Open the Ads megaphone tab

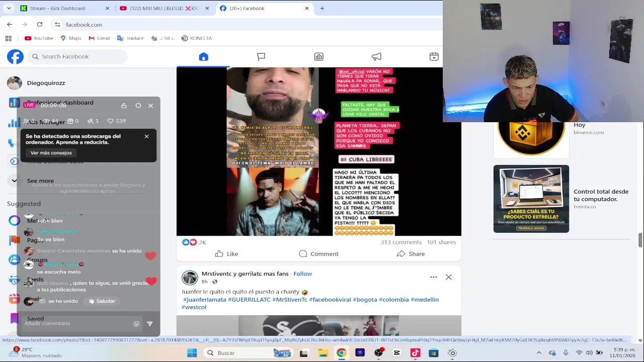[376, 57]
